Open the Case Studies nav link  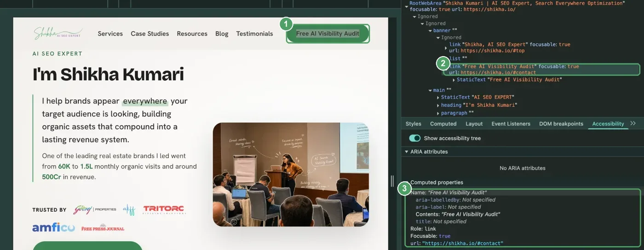[x=149, y=34]
